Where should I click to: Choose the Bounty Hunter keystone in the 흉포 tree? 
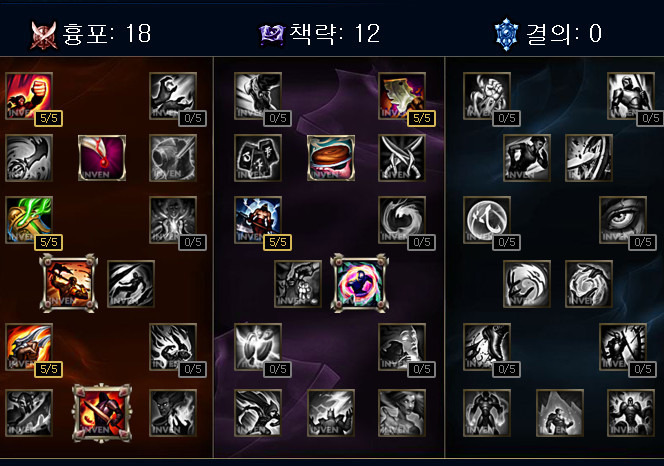click(69, 283)
